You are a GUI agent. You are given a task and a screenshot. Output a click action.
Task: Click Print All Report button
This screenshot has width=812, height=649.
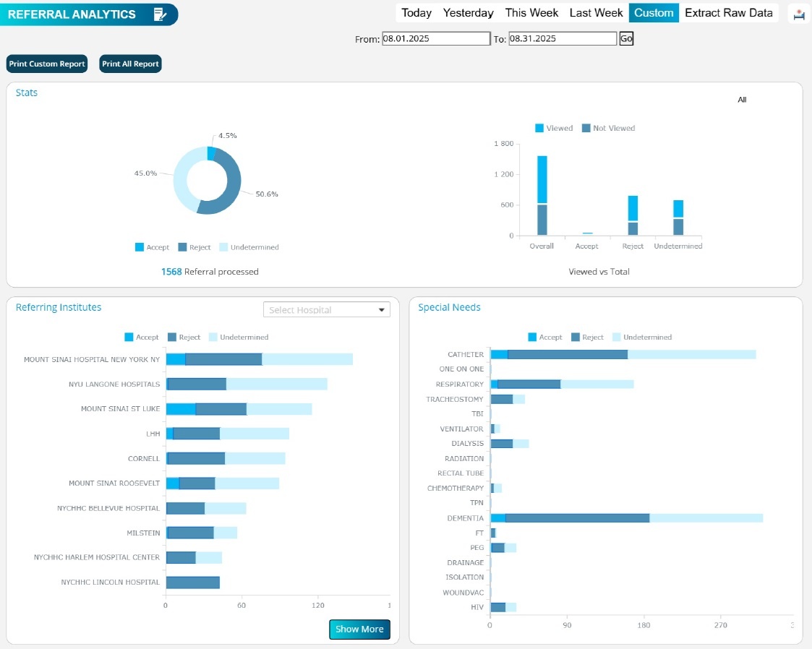point(130,64)
